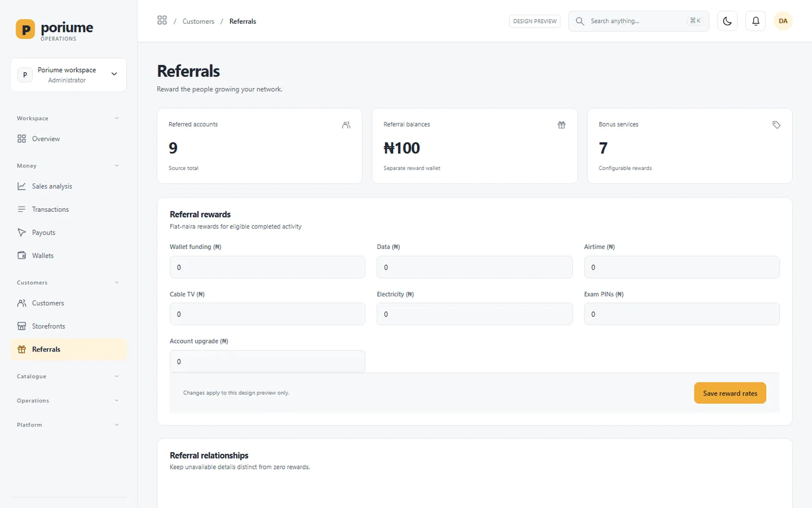
Task: Click the tag icon on Bonus services card
Action: point(776,125)
